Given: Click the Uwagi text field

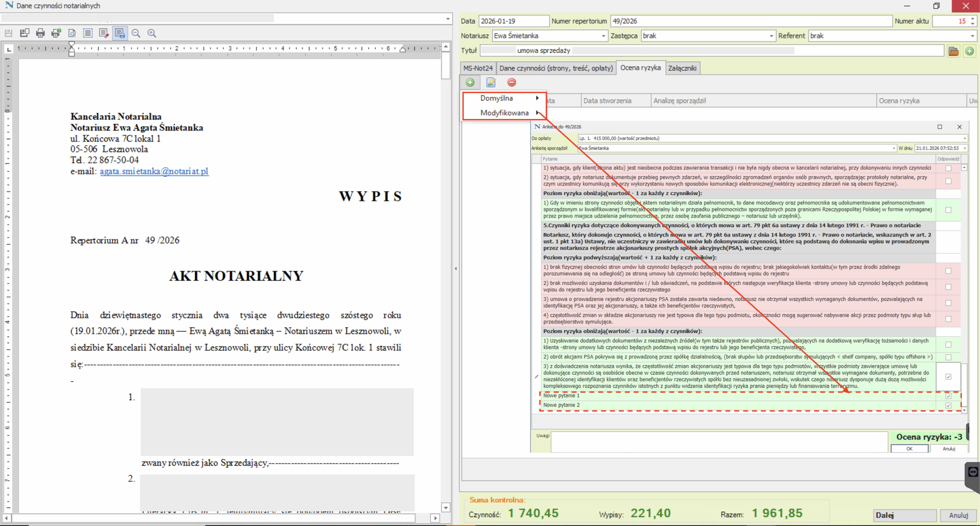Looking at the screenshot, I should click(x=719, y=442).
